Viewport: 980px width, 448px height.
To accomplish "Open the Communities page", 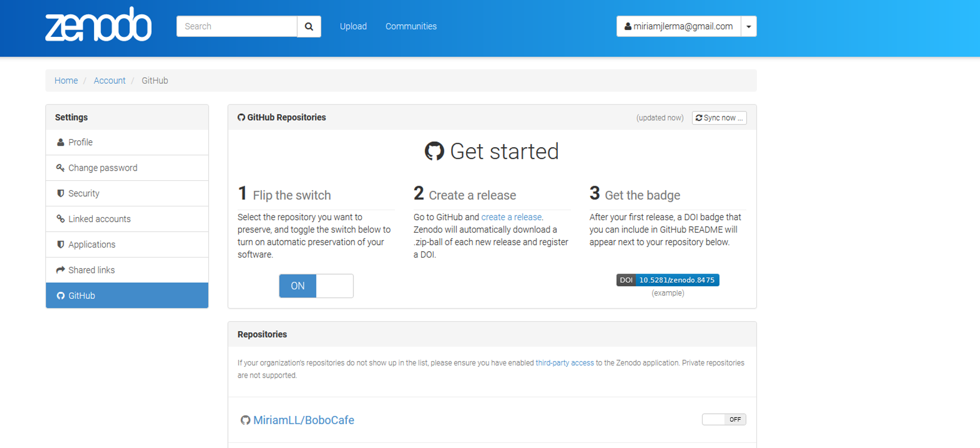I will tap(411, 26).
